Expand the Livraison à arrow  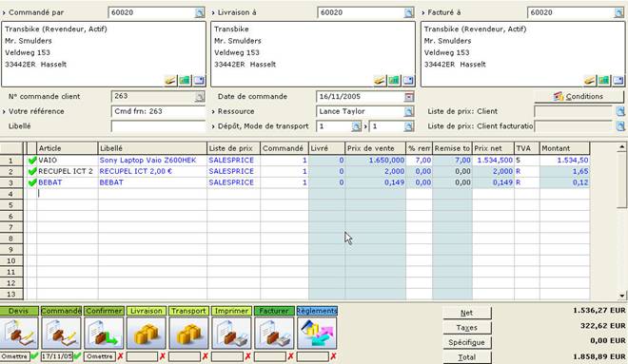[x=213, y=13]
